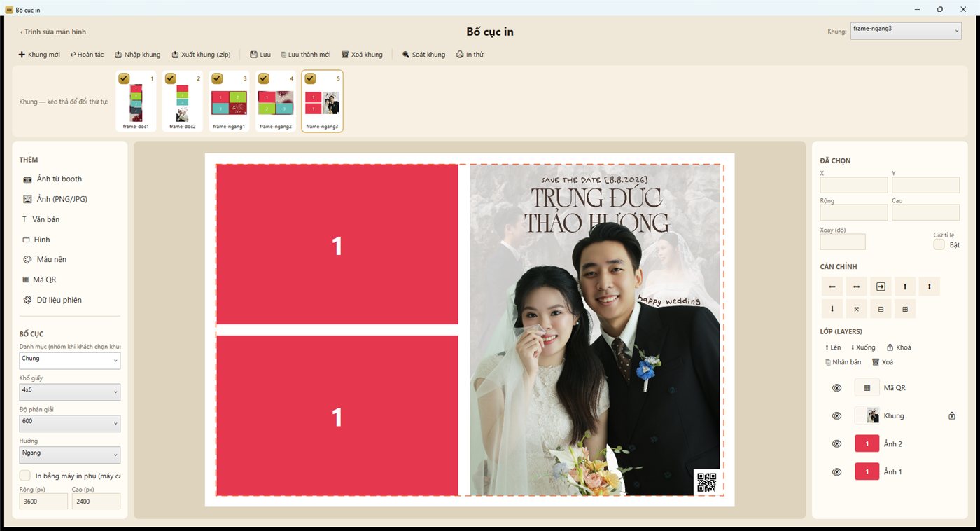The height and width of the screenshot is (531, 980).
Task: Undo with the Hoàn tác button
Action: [x=87, y=55]
